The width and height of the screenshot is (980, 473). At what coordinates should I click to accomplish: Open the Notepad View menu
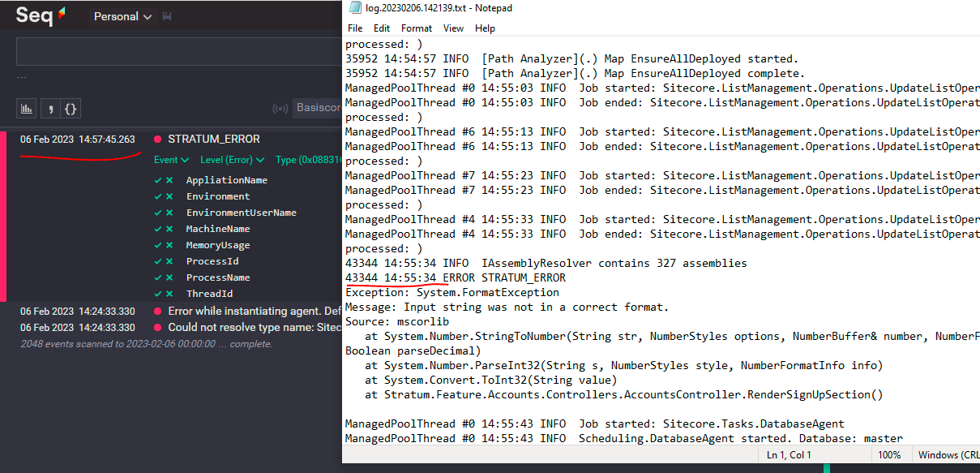click(454, 28)
